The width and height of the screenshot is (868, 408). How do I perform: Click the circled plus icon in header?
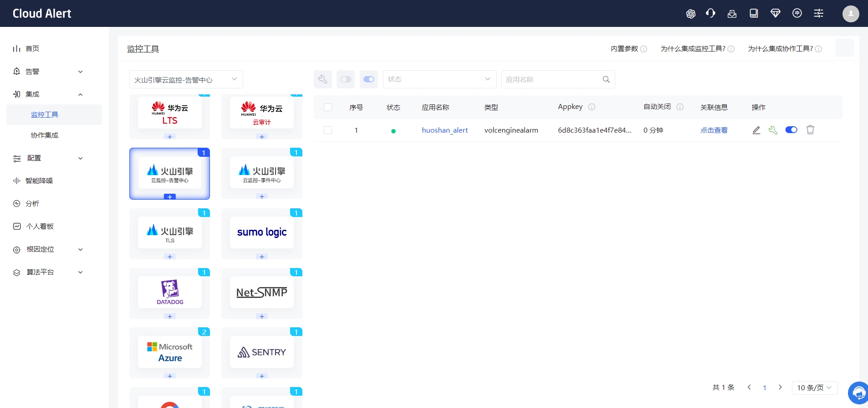pyautogui.click(x=797, y=13)
